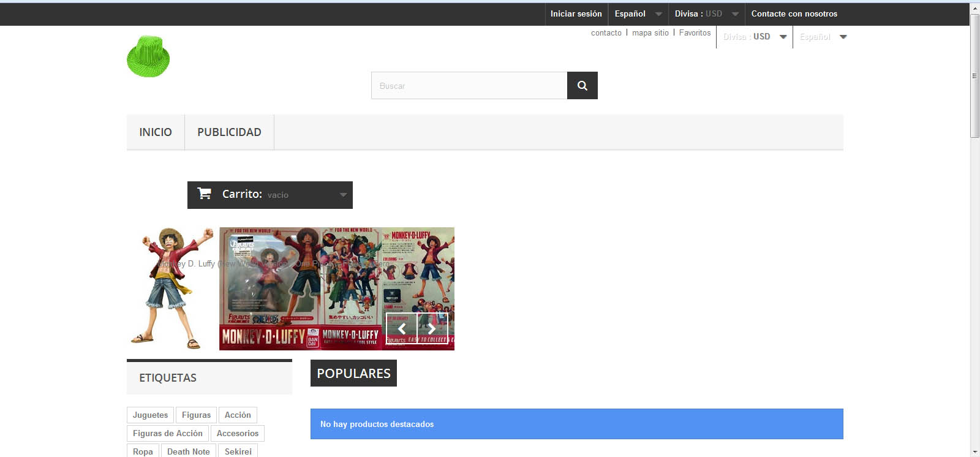Screen dimensions: 980x457
Task: Open the contacto link
Action: pos(606,33)
